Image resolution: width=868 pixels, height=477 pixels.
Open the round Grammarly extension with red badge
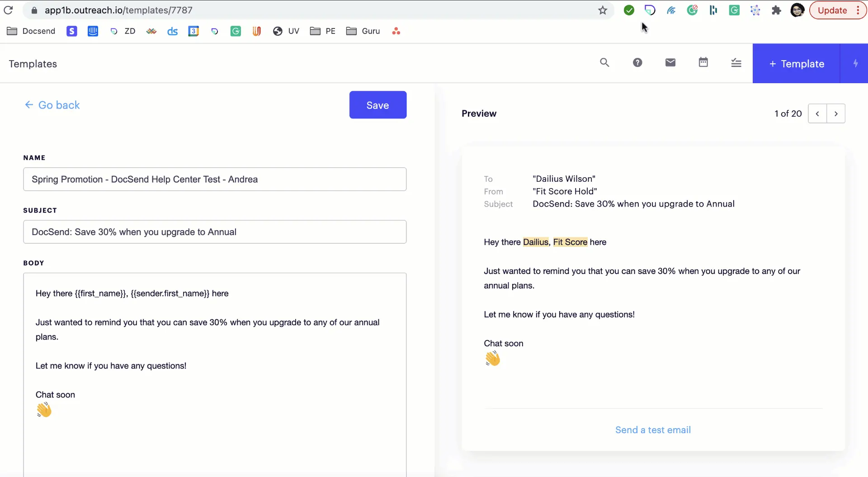coord(692,10)
